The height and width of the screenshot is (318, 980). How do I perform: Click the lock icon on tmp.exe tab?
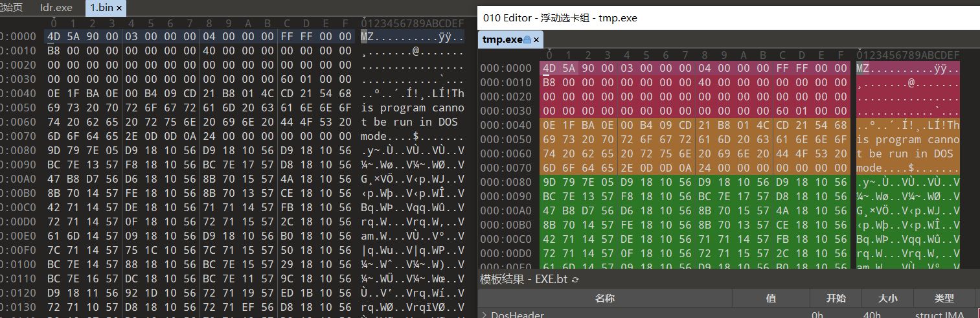(527, 40)
